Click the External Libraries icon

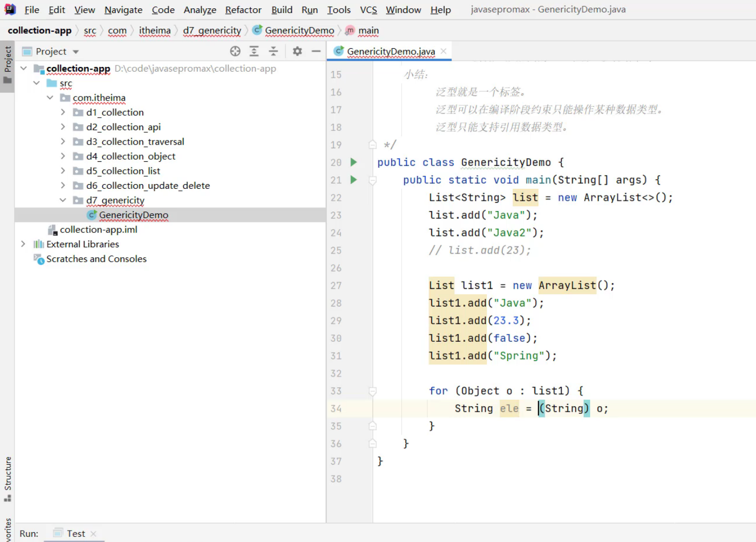pyautogui.click(x=38, y=244)
